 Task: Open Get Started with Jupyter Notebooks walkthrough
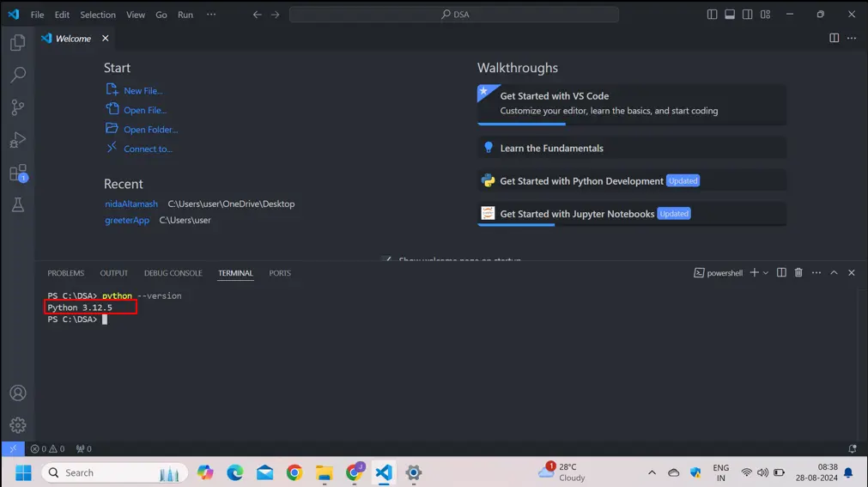click(x=632, y=214)
